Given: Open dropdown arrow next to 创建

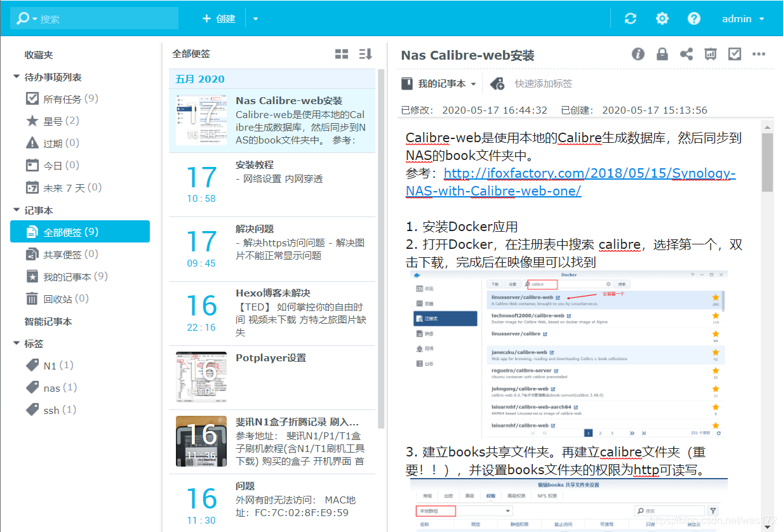Looking at the screenshot, I should click(x=255, y=19).
